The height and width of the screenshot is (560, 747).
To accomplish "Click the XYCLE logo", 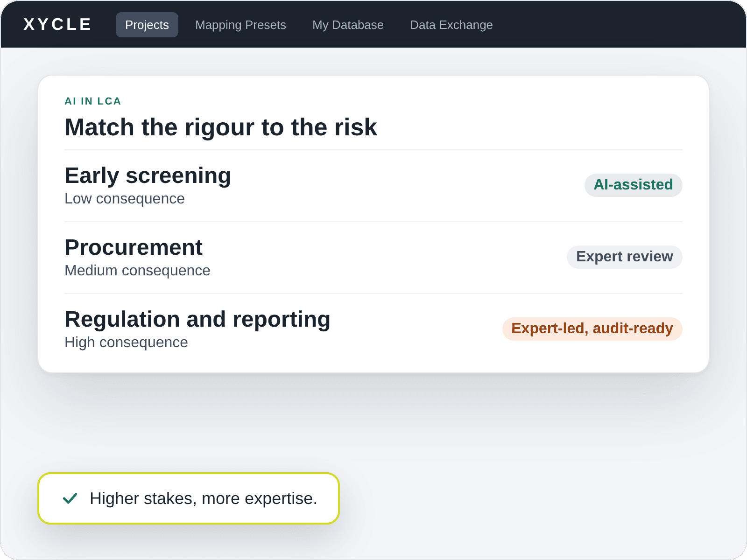I will [x=57, y=24].
